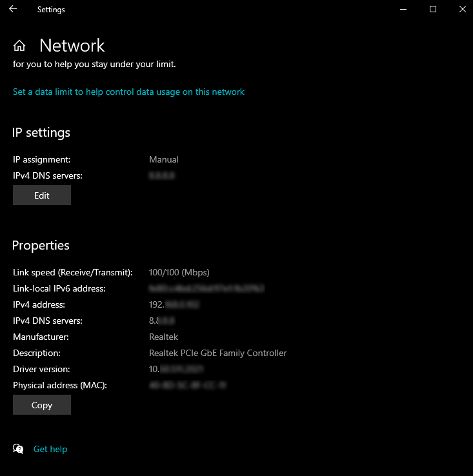Viewport: 473px width, 476px height.
Task: Click the 100/100 (Mbps) link speed value
Action: pyautogui.click(x=179, y=272)
